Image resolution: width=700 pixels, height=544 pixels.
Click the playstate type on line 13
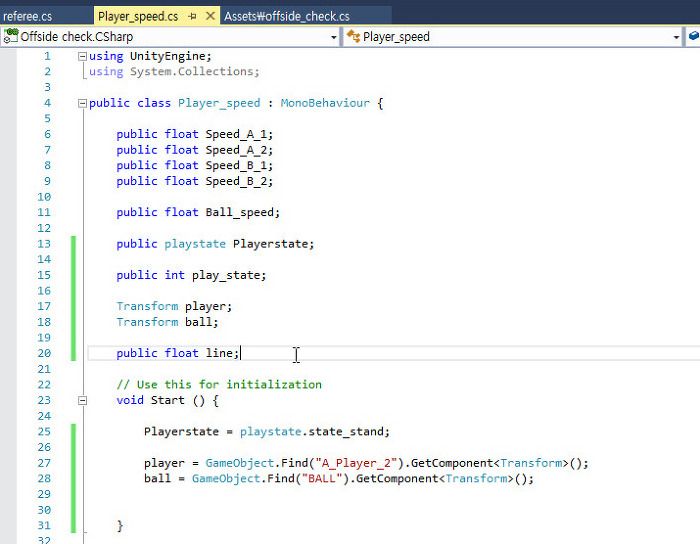coord(195,244)
